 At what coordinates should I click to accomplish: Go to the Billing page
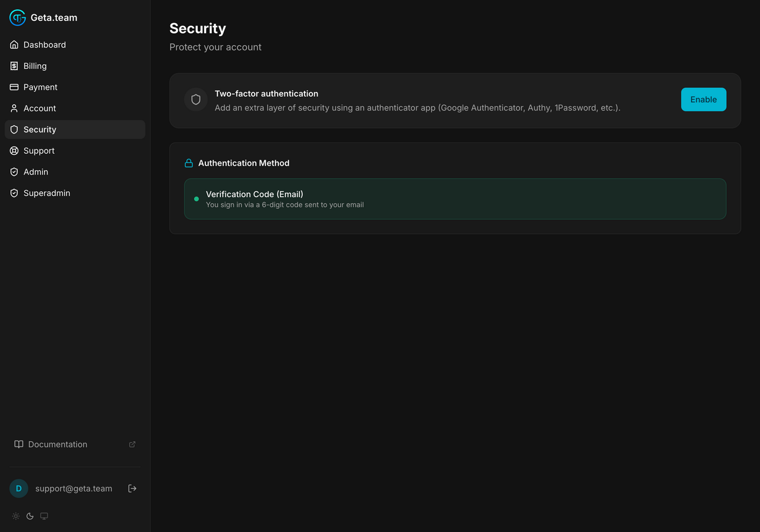pyautogui.click(x=75, y=66)
